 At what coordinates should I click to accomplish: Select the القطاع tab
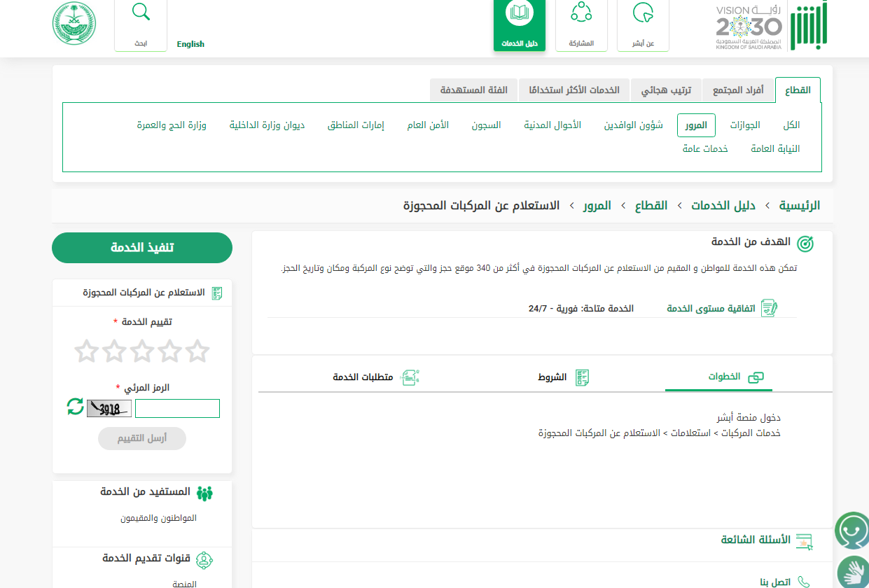[x=798, y=90]
